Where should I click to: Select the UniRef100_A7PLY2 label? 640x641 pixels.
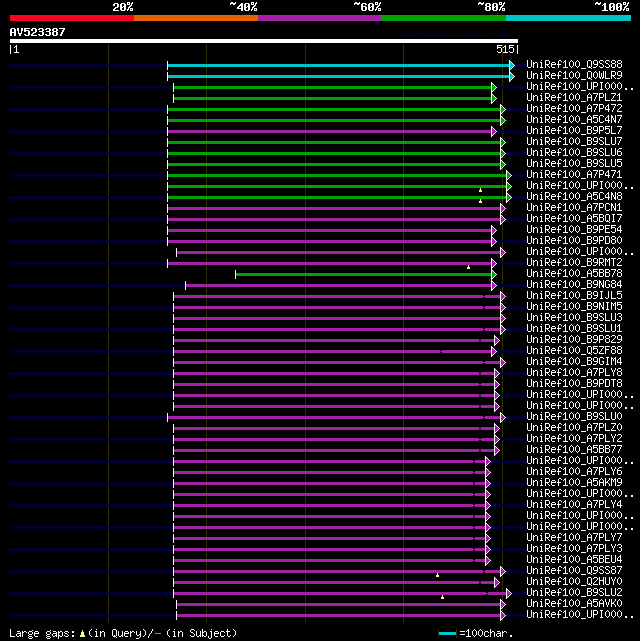(574, 439)
